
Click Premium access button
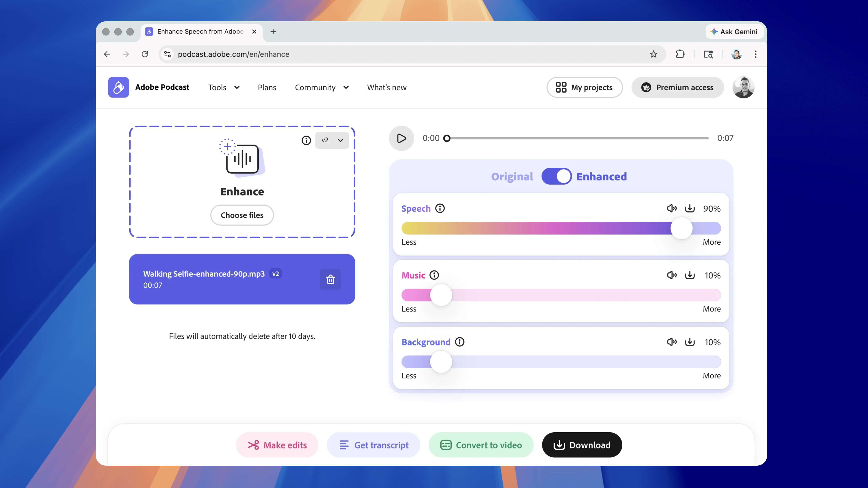point(678,87)
